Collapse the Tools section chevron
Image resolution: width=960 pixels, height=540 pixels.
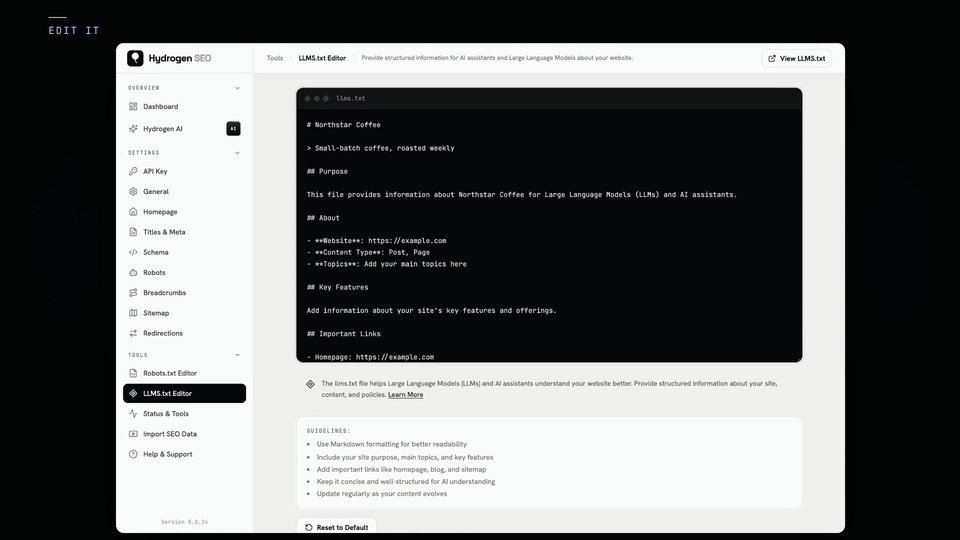[x=238, y=355]
